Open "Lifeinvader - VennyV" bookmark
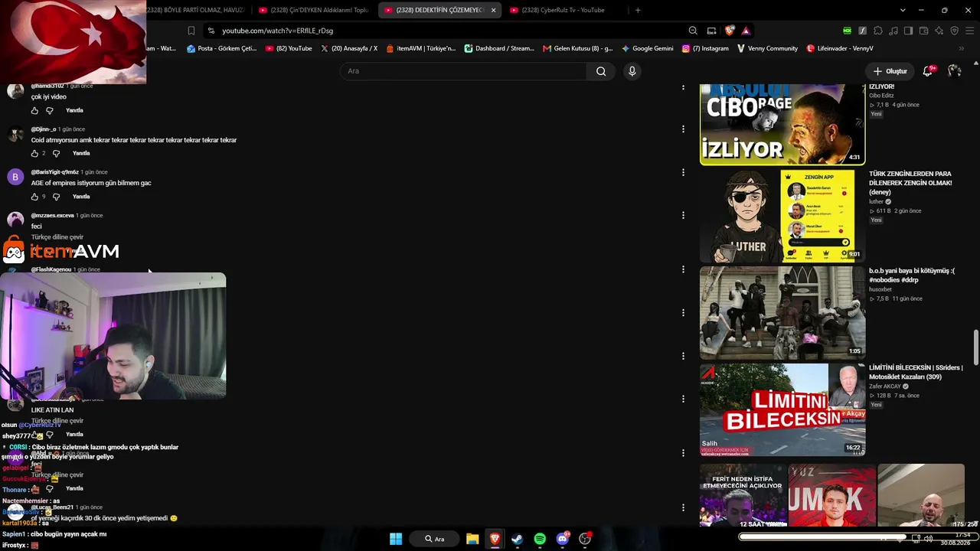This screenshot has height=551, width=980. 840,48
